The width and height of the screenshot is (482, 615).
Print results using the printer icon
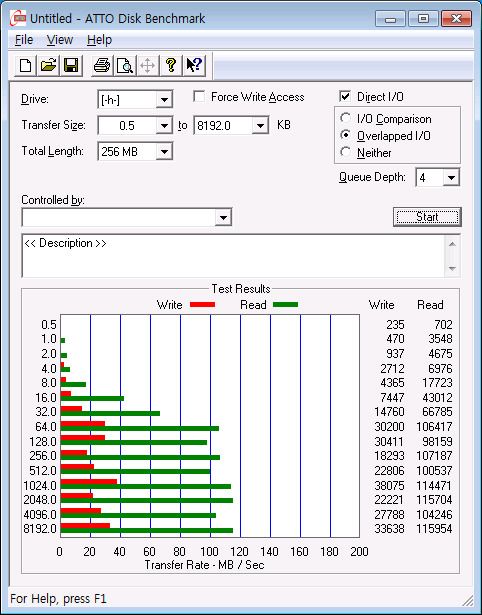(102, 65)
